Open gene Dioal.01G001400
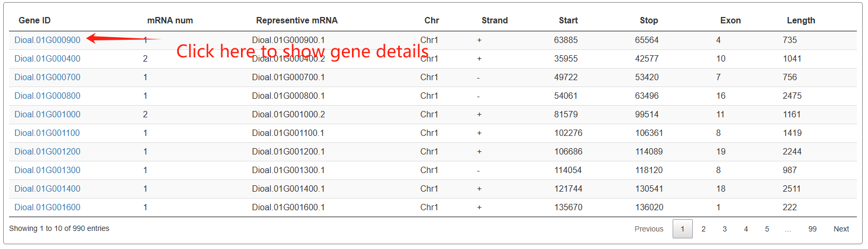868x249 pixels. coord(47,189)
